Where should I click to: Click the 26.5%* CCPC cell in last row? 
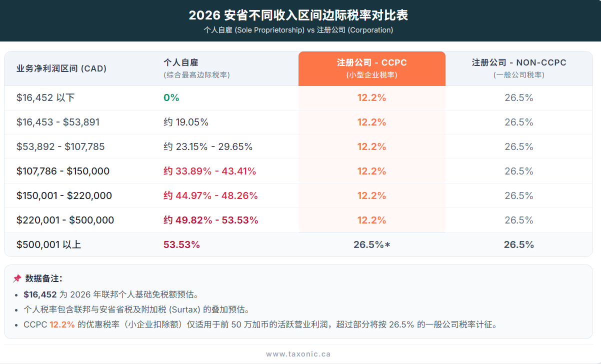tap(371, 245)
